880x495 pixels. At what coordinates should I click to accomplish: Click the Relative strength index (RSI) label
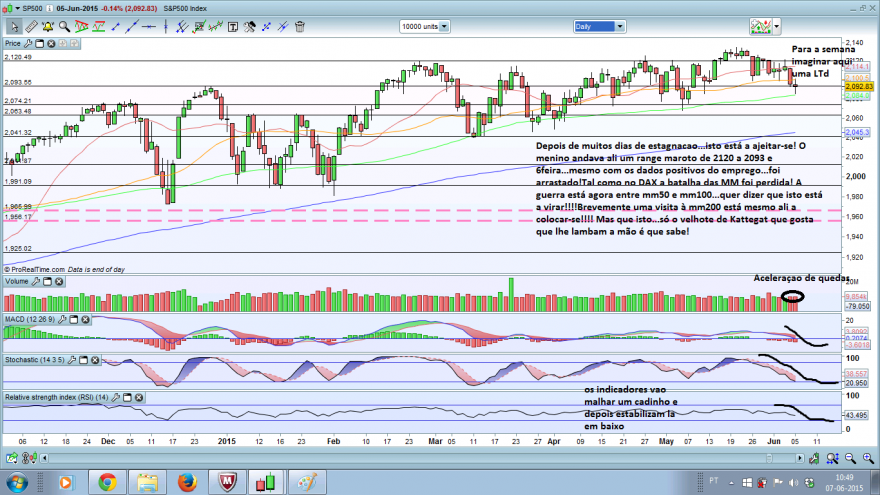[x=57, y=397]
